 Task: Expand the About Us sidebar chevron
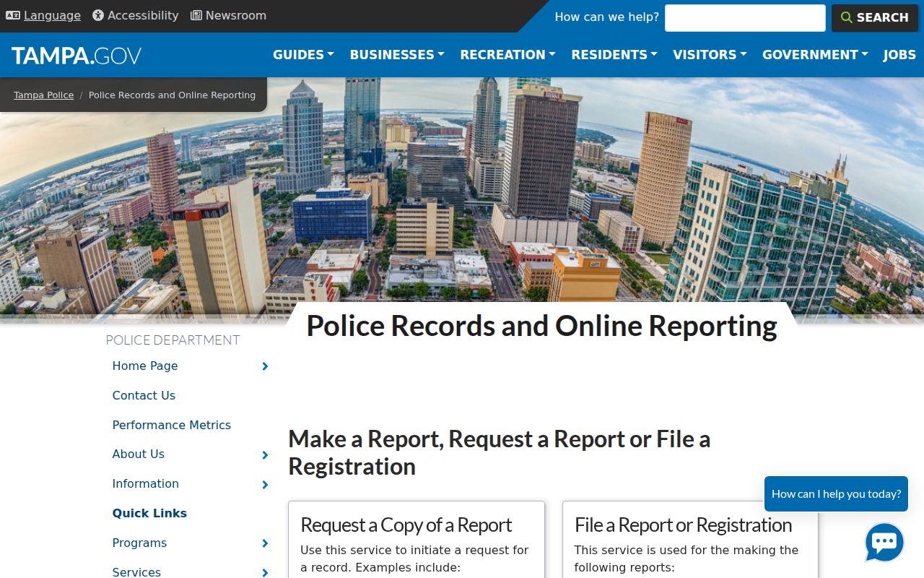pyautogui.click(x=265, y=455)
